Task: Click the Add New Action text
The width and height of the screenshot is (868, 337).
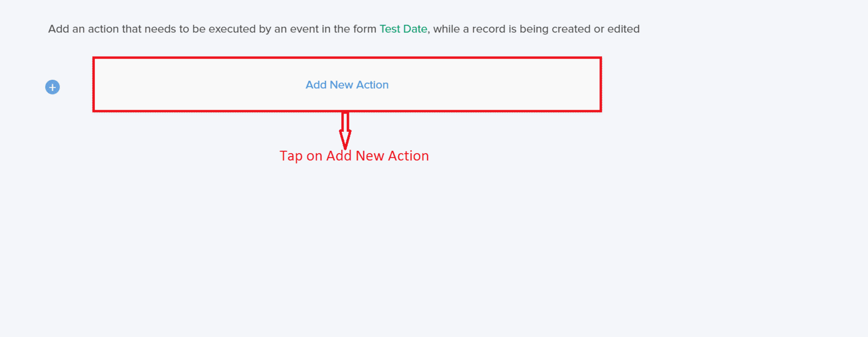Action: (x=347, y=85)
